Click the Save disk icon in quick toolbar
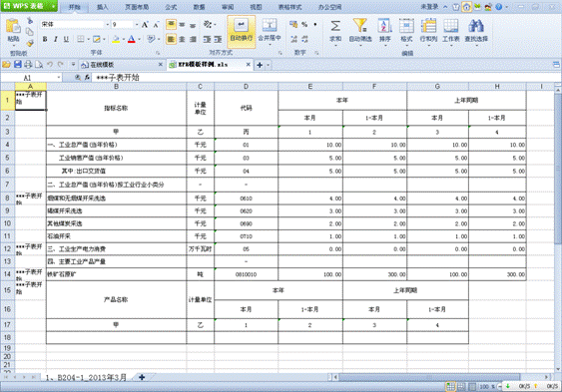Screen dimensions: 562x392 pyautogui.click(x=18, y=65)
